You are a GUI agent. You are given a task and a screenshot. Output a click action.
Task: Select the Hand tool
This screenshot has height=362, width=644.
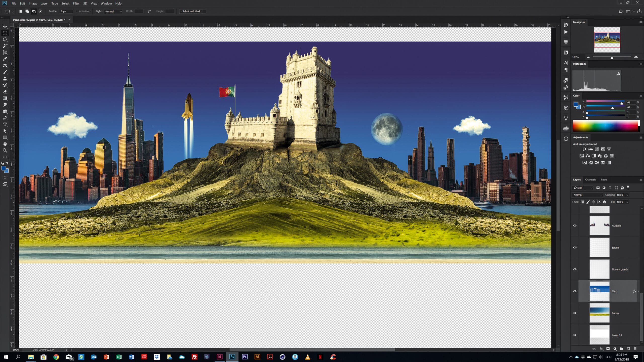tap(5, 144)
